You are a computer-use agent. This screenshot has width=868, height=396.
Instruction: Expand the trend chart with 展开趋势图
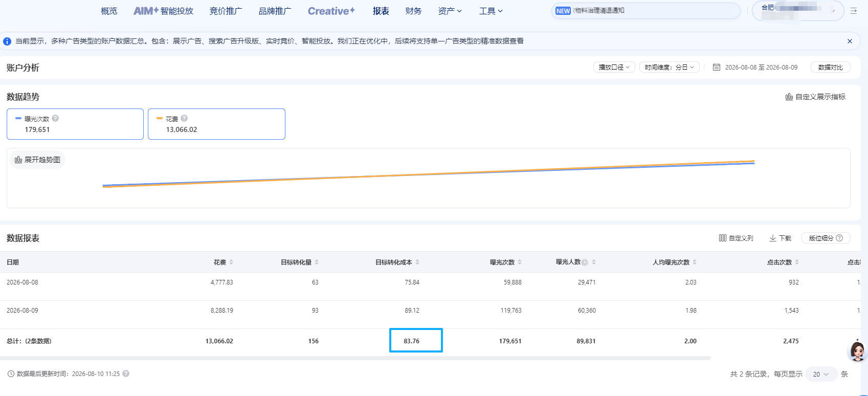coord(38,160)
